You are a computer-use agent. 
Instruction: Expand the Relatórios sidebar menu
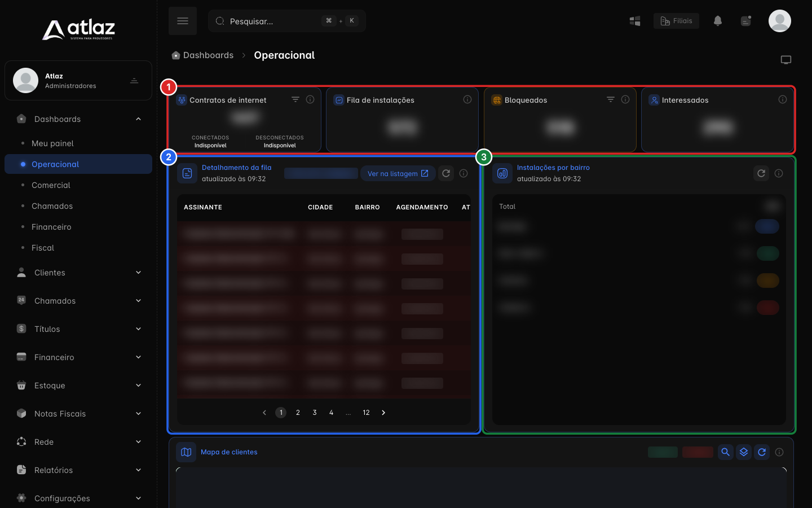tap(78, 470)
